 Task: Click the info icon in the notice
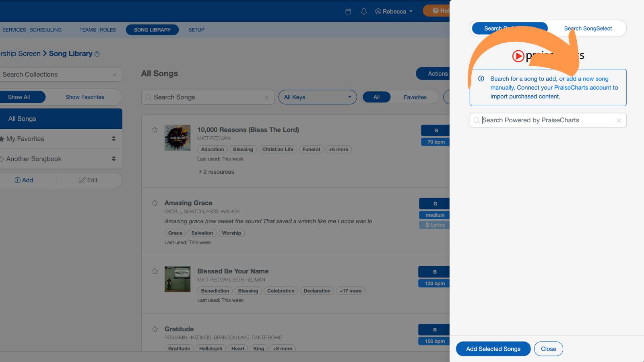pyautogui.click(x=481, y=79)
